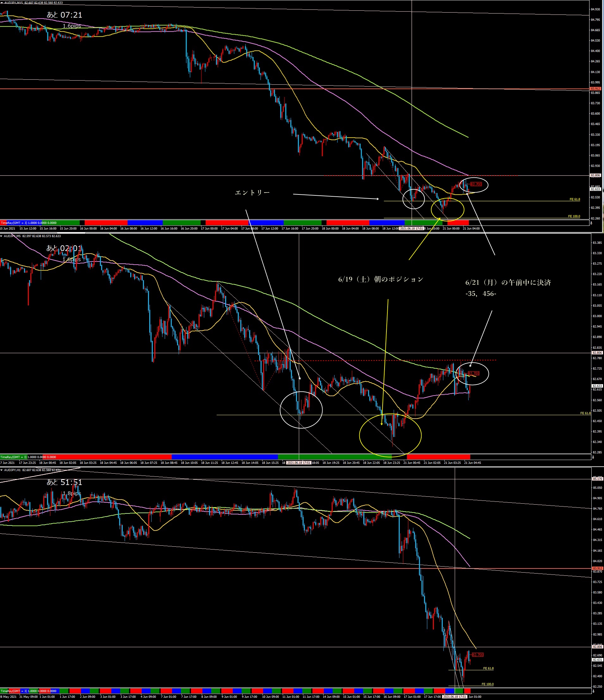Image resolution: width=604 pixels, height=700 pixels.
Task: Select the 6/21（月）の午前中に決済 annotation
Action: pyautogui.click(x=508, y=283)
